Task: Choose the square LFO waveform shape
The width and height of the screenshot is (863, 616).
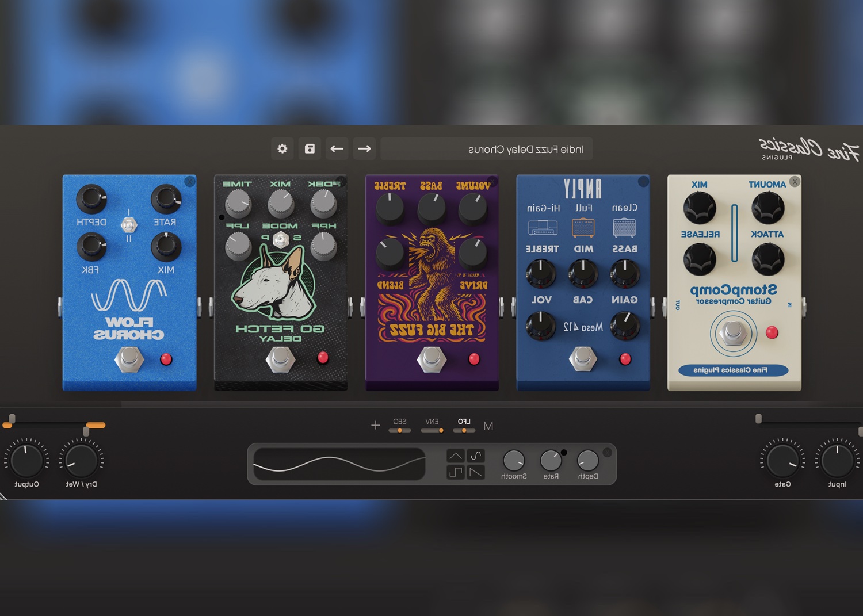Action: (x=455, y=472)
